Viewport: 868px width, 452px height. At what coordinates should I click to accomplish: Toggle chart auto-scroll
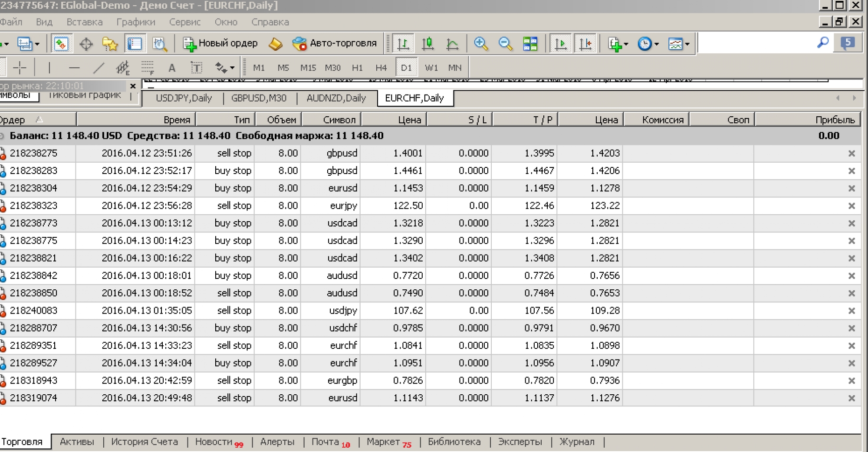point(560,44)
